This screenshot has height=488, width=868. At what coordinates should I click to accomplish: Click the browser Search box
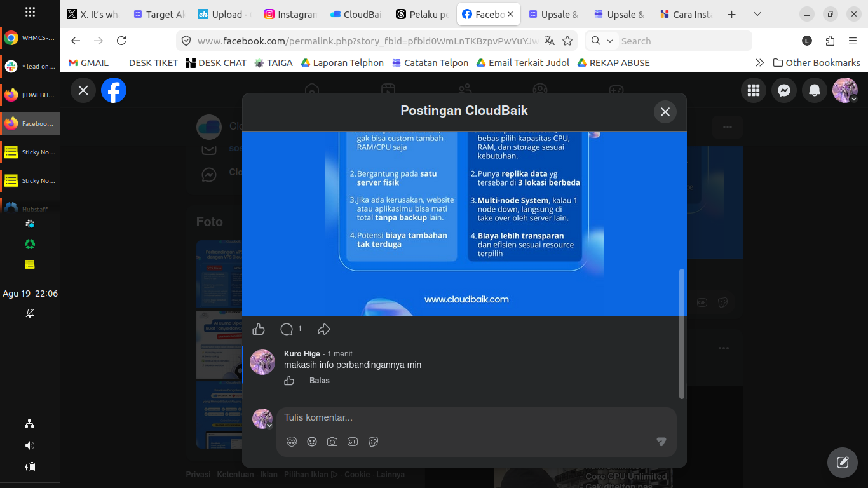[668, 41]
